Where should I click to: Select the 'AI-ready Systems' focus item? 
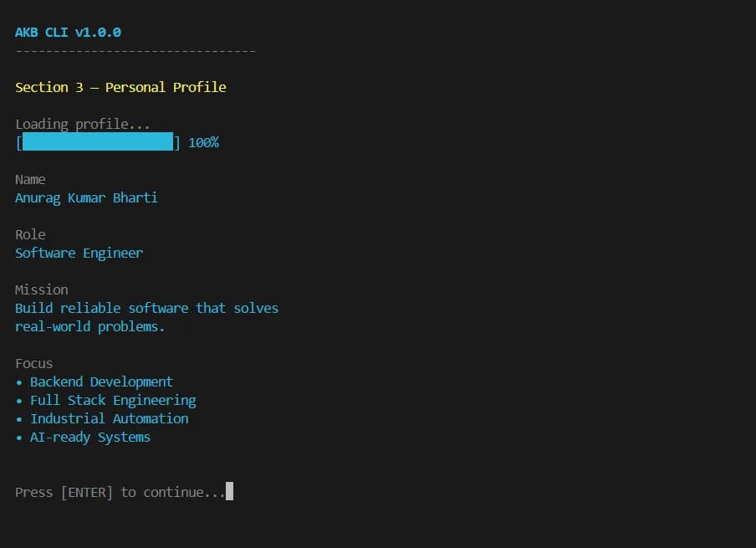pos(90,438)
